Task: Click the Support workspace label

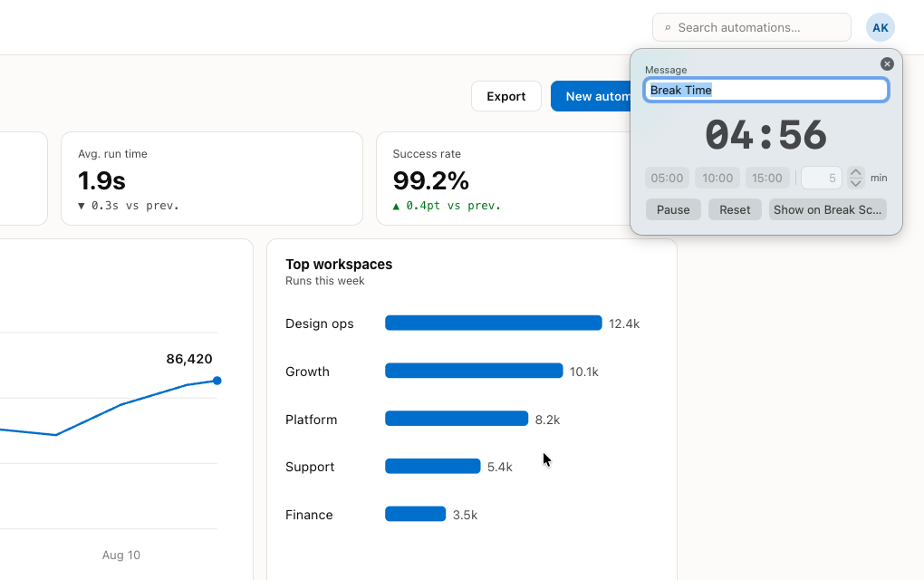Action: click(x=310, y=467)
